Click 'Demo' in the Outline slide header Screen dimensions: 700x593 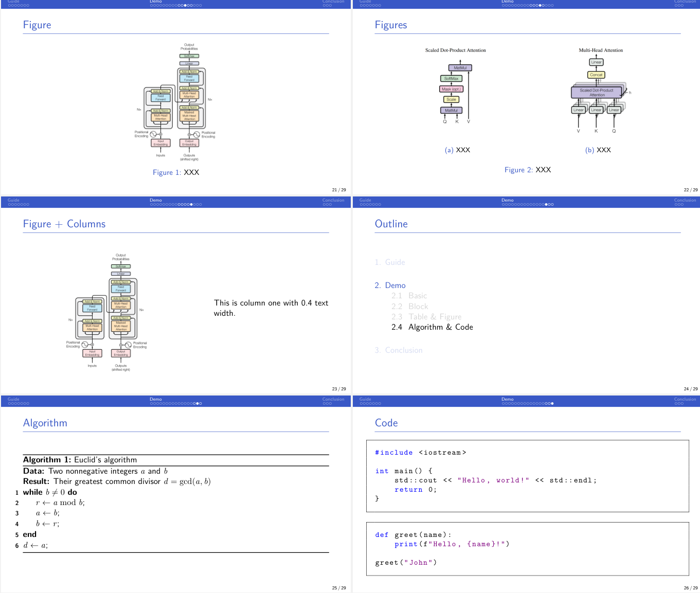[508, 200]
